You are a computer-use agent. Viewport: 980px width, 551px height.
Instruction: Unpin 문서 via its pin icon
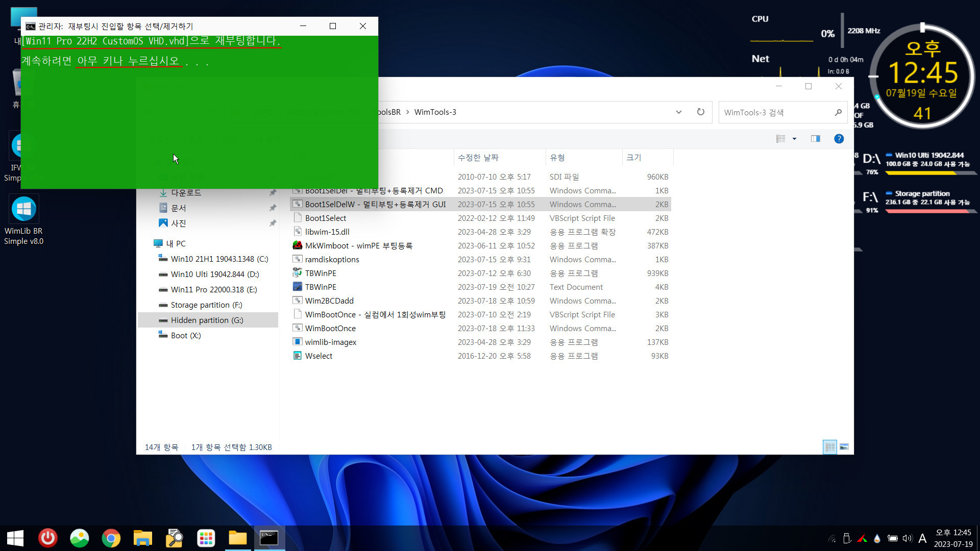coord(273,208)
